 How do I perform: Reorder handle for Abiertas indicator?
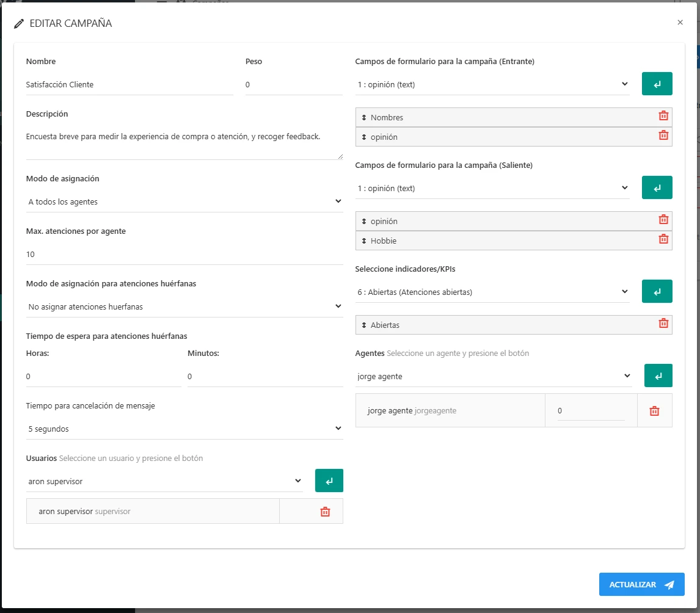pyautogui.click(x=364, y=325)
